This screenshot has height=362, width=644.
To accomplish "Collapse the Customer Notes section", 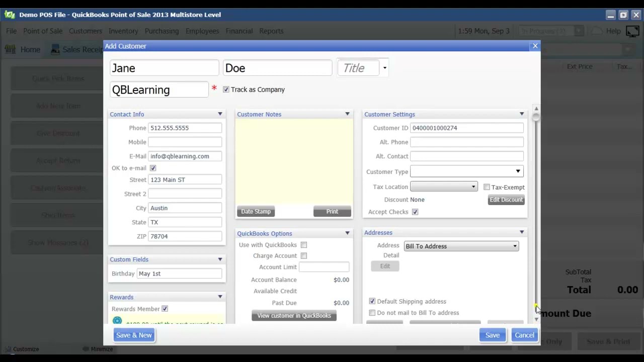I will (347, 114).
